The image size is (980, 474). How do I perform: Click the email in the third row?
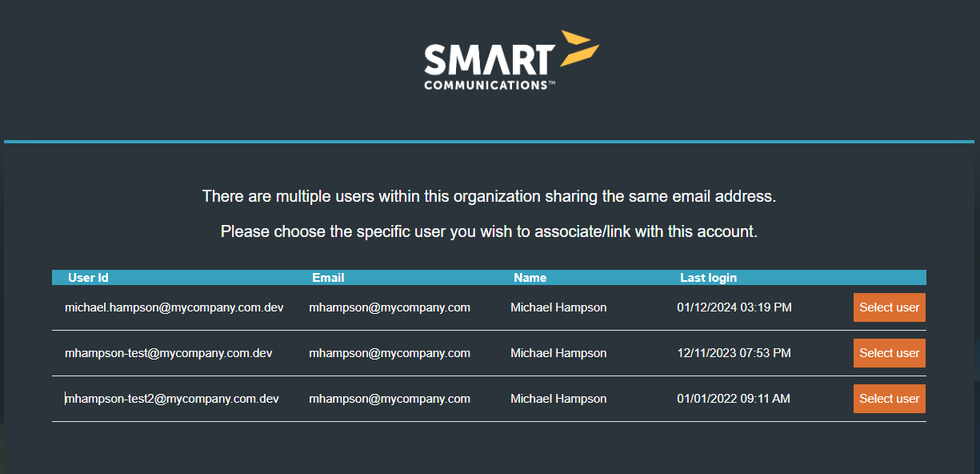pos(389,399)
